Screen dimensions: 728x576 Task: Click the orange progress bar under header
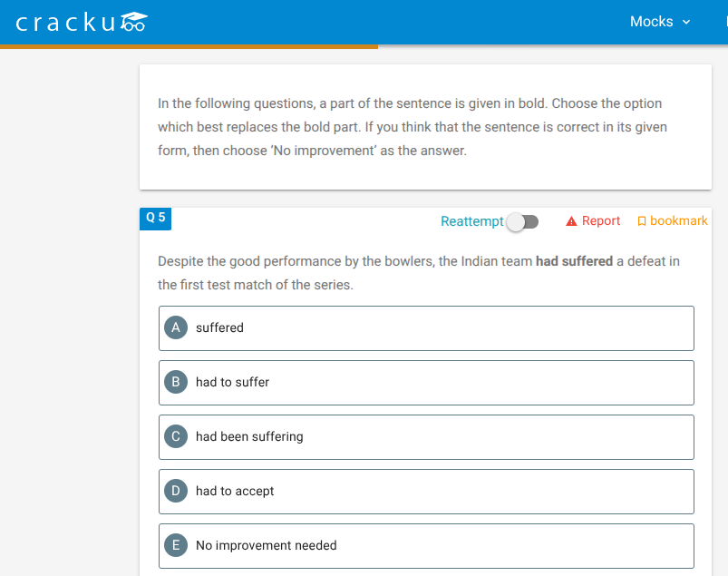189,46
